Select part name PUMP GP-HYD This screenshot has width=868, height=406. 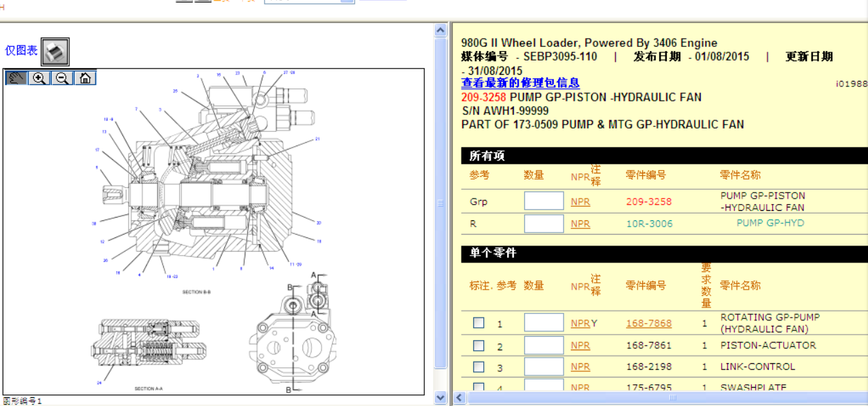click(x=770, y=222)
